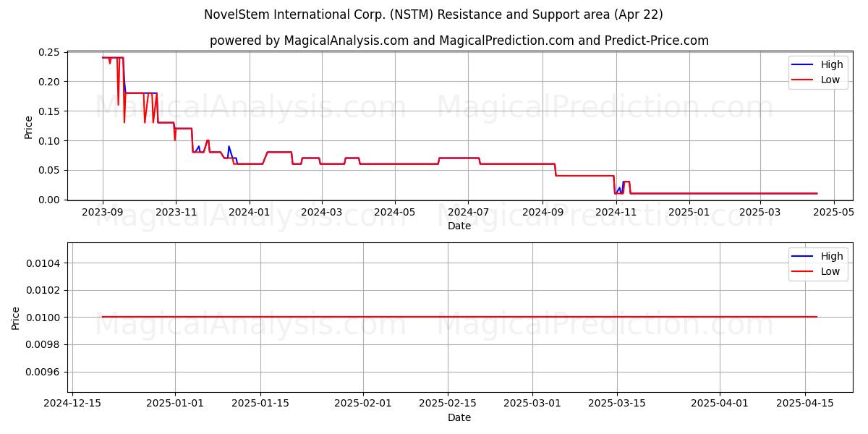The height and width of the screenshot is (434, 868).
Task: Click the 0.0098 tick label
Action: 43,344
